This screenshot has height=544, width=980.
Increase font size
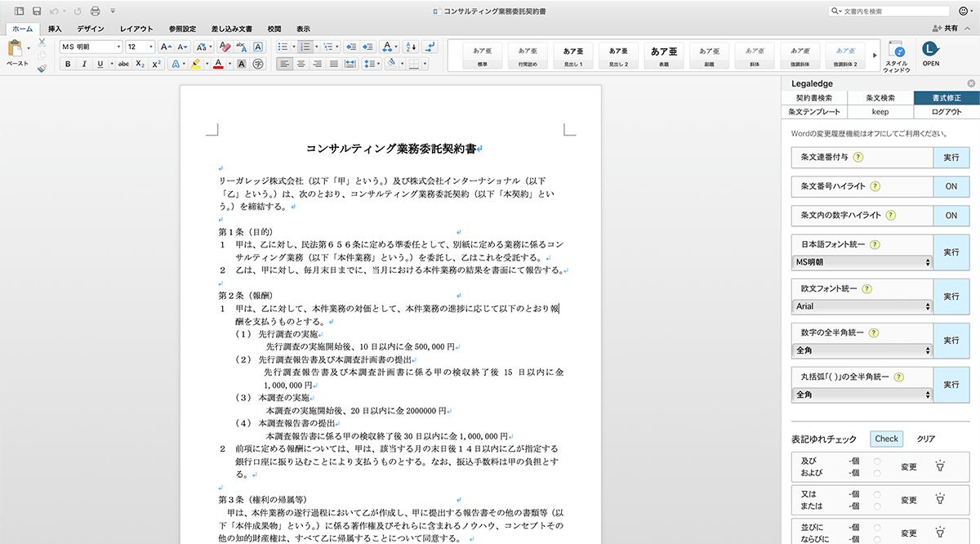pos(166,47)
